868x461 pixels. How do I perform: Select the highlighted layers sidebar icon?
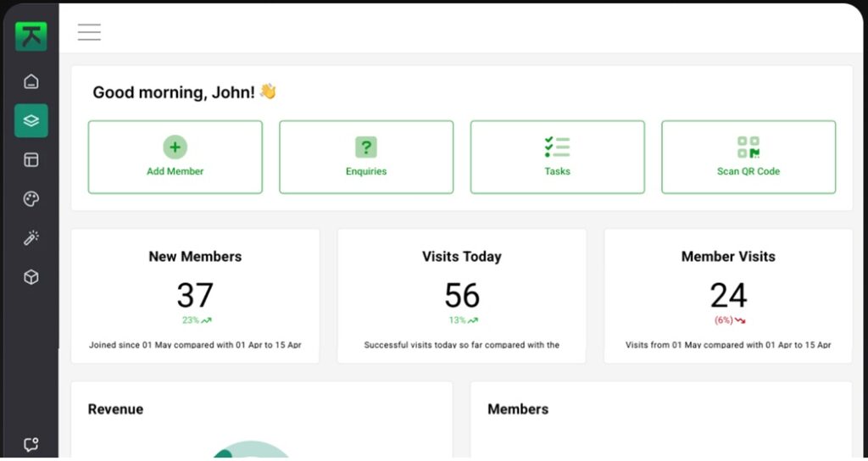pos(31,120)
